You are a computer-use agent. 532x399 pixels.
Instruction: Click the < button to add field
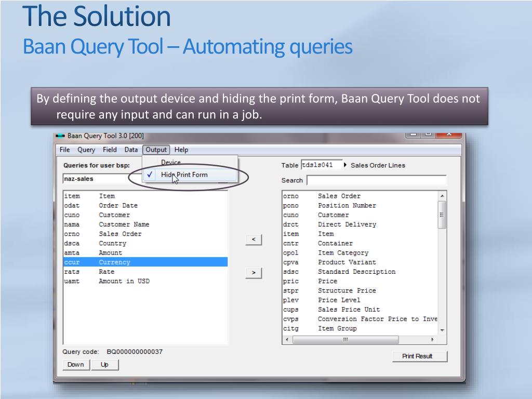254,240
